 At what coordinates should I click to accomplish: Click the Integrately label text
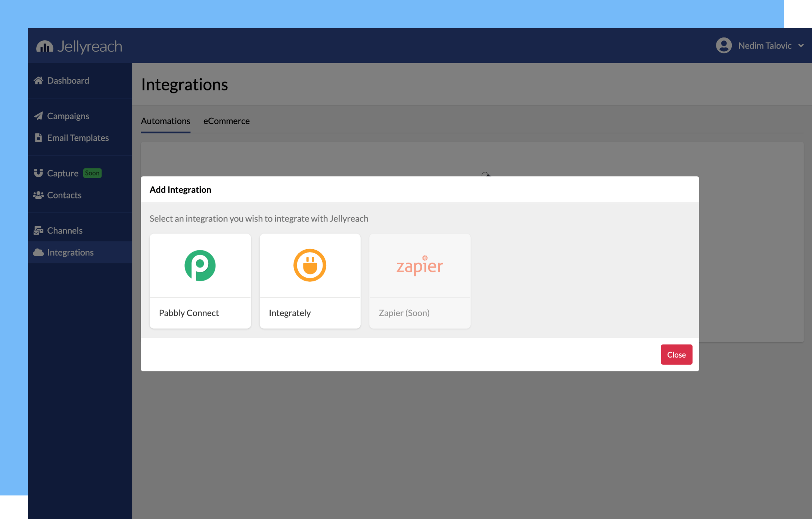290,313
